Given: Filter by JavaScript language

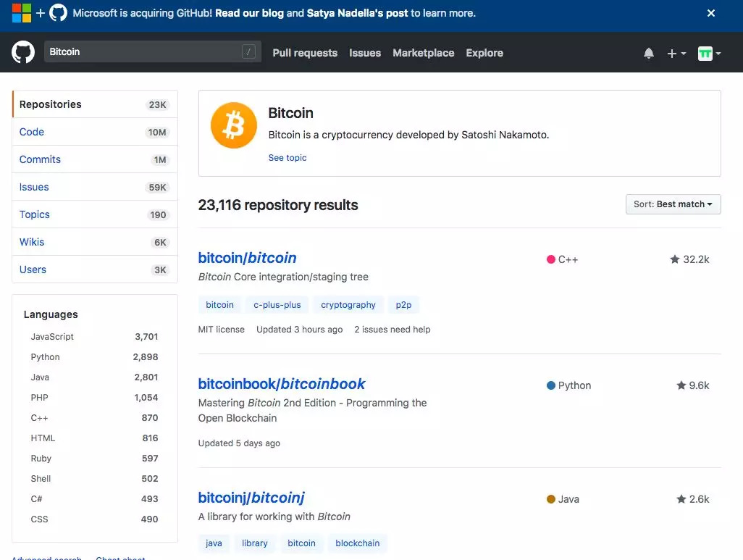Looking at the screenshot, I should coord(94,337).
